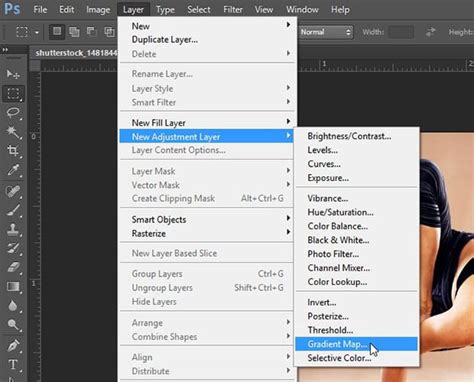Viewport: 474px width, 382px height.
Task: Choose Duplicate Layer from Layer menu
Action: pos(207,40)
